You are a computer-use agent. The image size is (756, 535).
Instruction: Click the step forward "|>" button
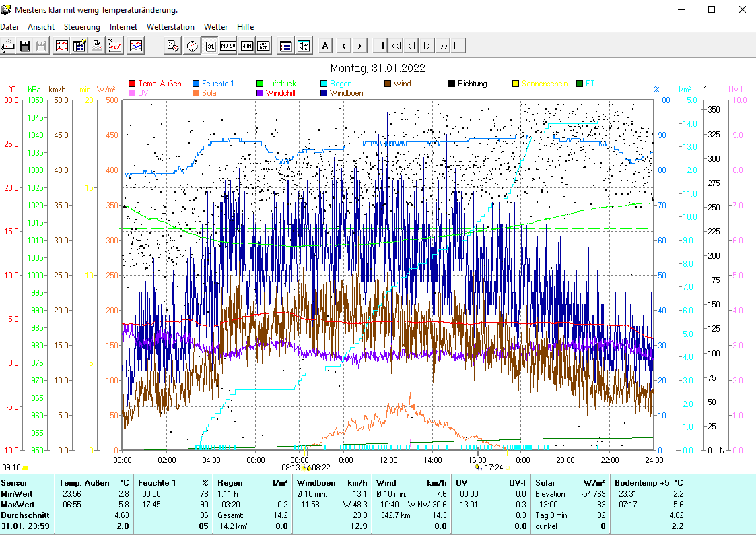(x=427, y=46)
